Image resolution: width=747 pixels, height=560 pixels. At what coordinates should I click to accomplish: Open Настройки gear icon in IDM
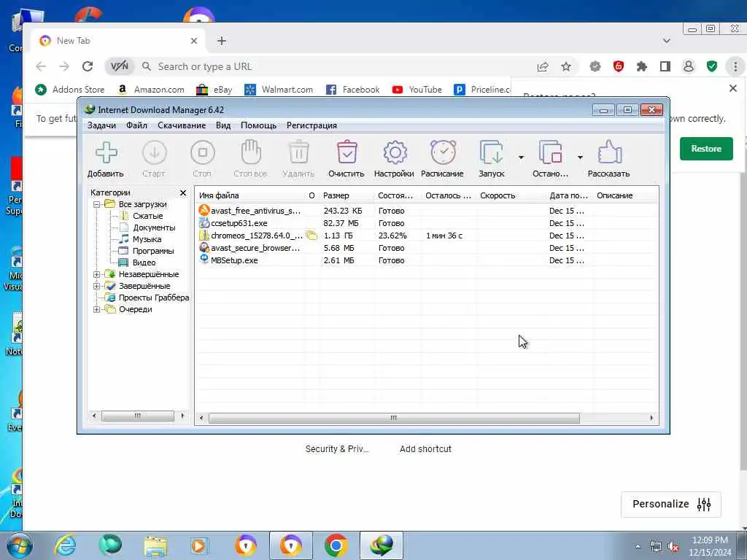click(395, 153)
